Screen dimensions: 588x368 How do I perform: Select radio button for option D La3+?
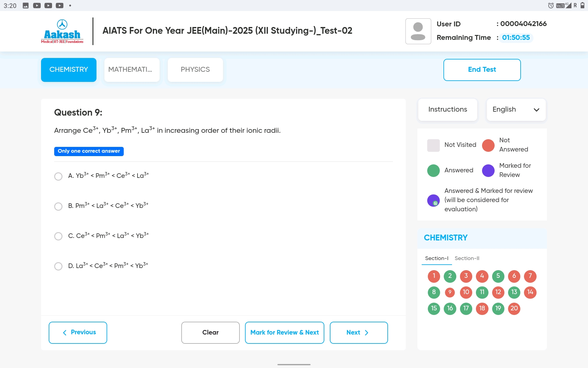[58, 266]
